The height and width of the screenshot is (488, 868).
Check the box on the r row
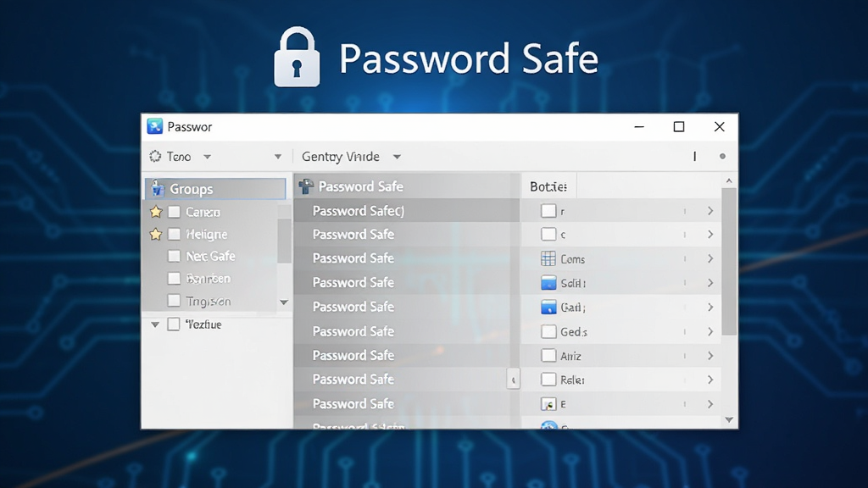click(548, 211)
